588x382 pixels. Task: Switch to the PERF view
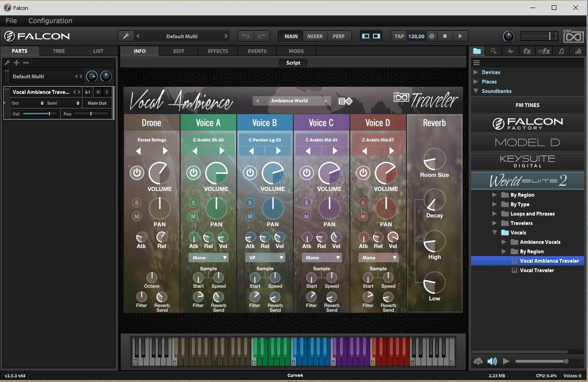click(339, 36)
